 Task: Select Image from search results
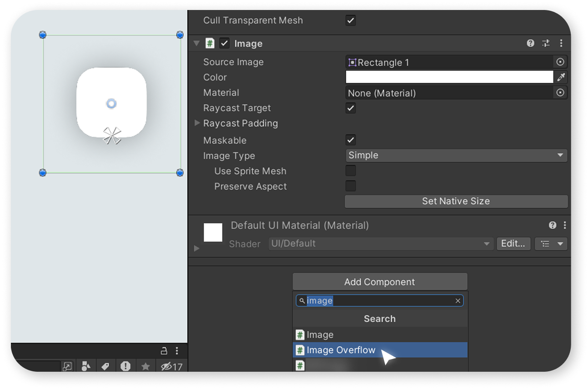(380, 335)
